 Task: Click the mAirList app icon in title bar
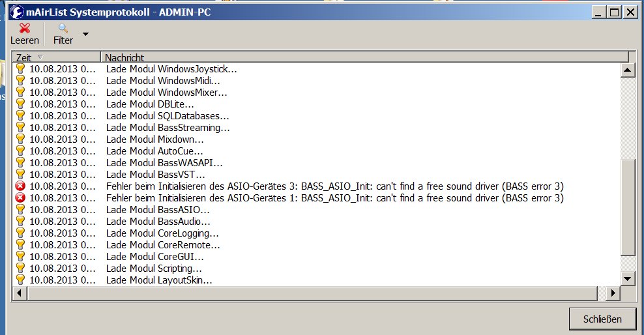[17, 12]
